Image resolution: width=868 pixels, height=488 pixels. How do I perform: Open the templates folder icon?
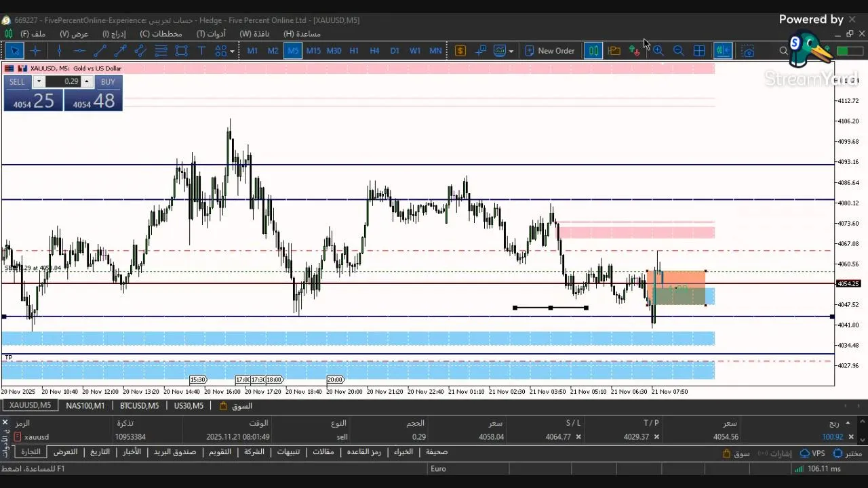[x=614, y=51]
